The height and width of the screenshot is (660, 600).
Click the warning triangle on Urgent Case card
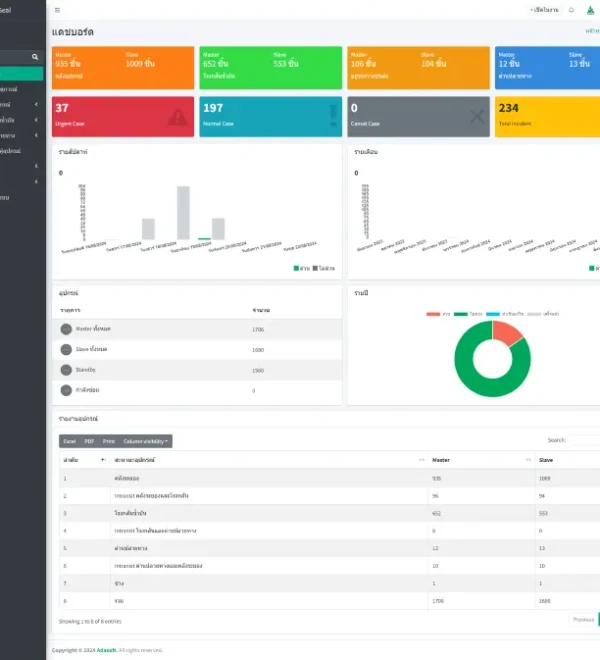178,117
